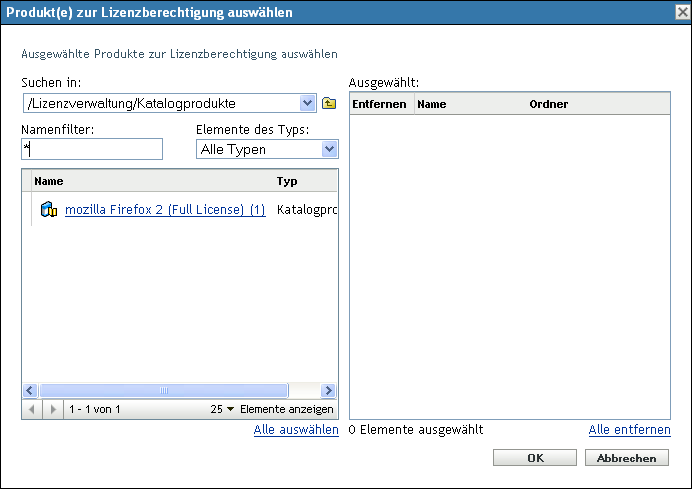Open the Suchen in folder path dropdown
This screenshot has height=489, width=692.
click(307, 103)
